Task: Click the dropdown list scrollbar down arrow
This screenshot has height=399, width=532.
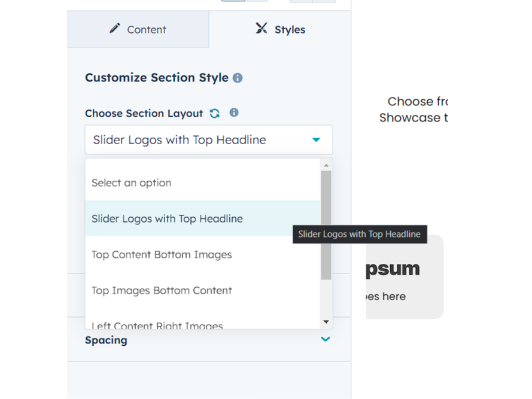Action: pyautogui.click(x=326, y=322)
